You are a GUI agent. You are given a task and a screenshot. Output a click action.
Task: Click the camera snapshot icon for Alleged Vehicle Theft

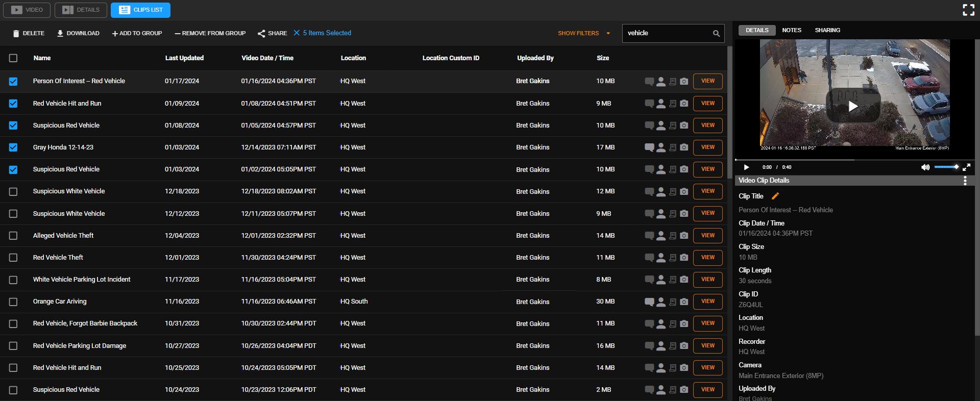click(684, 236)
